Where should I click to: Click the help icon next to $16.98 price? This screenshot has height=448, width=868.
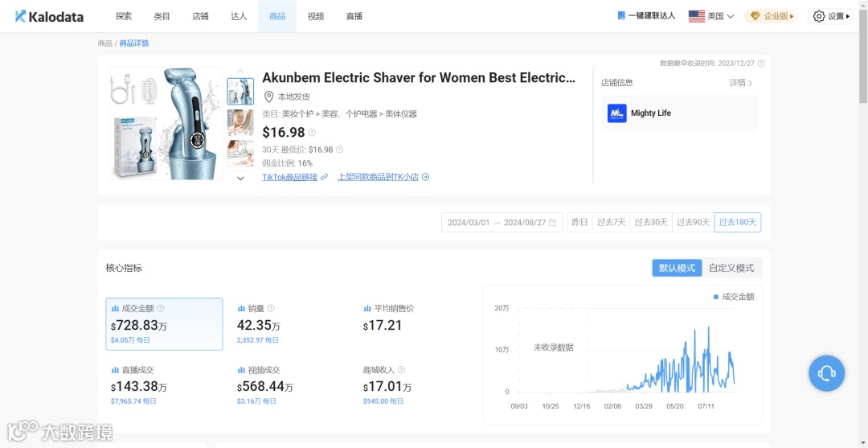[312, 133]
